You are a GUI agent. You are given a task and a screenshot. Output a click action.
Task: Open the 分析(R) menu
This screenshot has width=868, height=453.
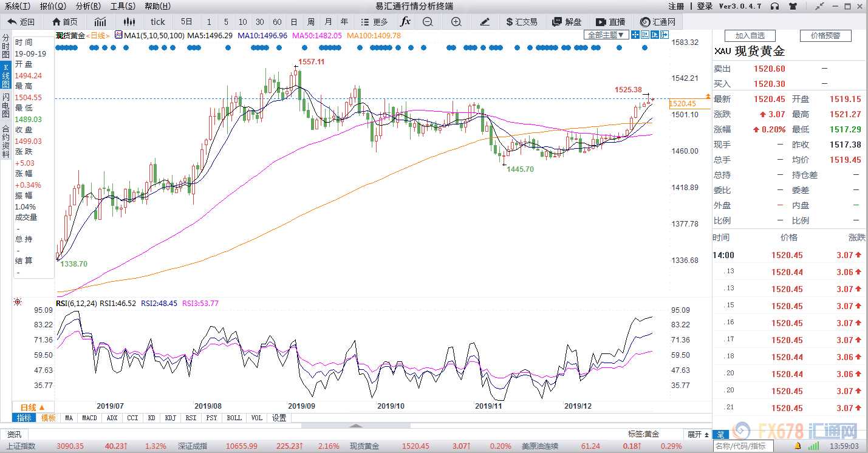pyautogui.click(x=88, y=6)
